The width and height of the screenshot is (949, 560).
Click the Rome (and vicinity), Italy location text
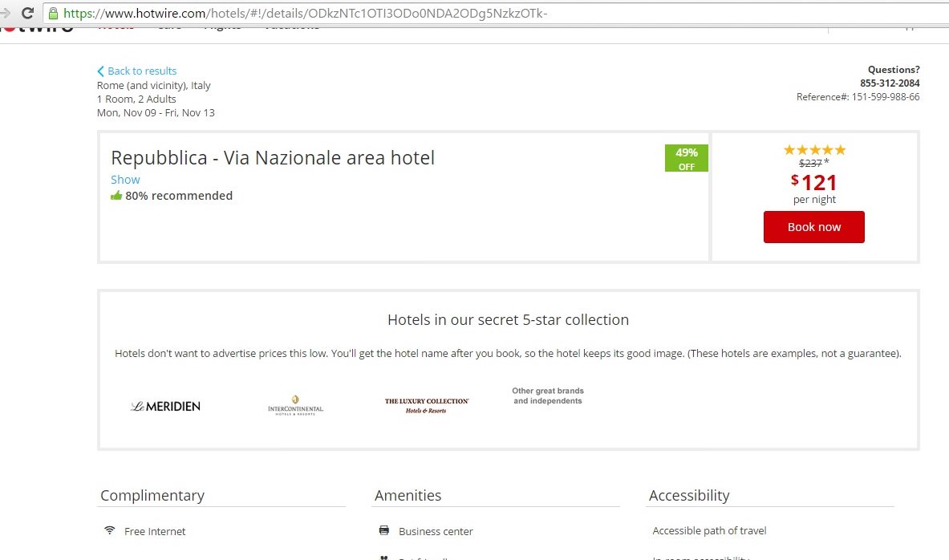point(154,85)
